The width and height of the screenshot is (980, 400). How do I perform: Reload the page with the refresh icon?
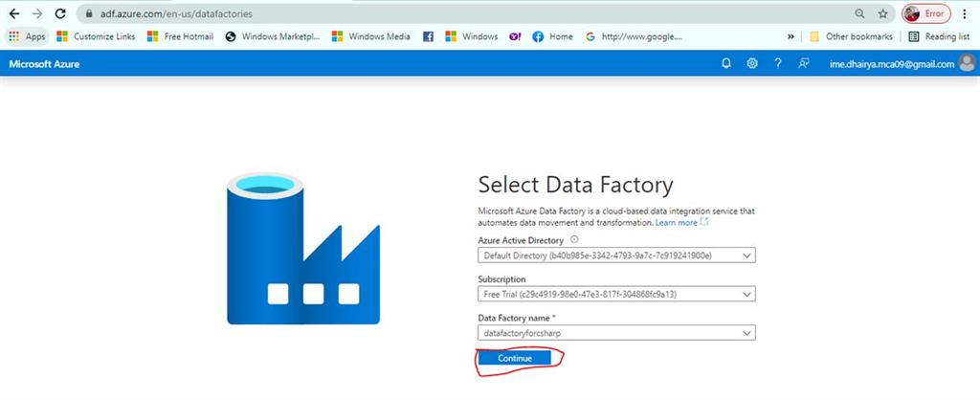pyautogui.click(x=60, y=13)
